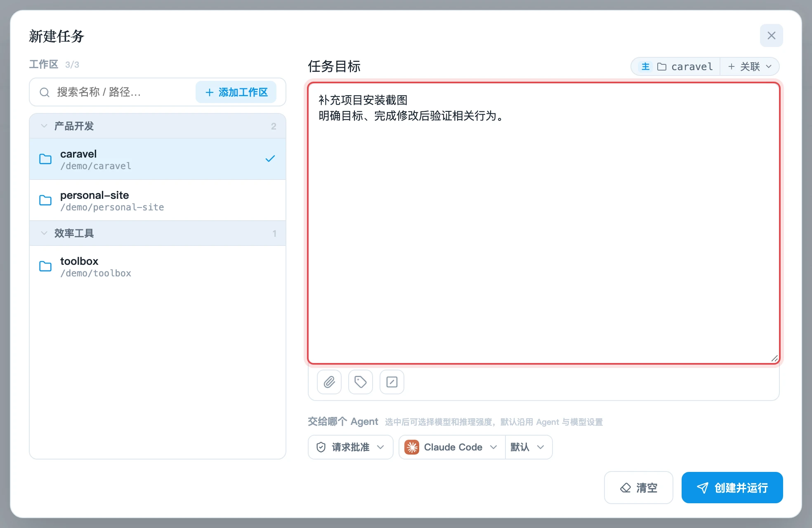Image resolution: width=812 pixels, height=528 pixels.
Task: Open the 关联 workspace dropdown
Action: 750,66
